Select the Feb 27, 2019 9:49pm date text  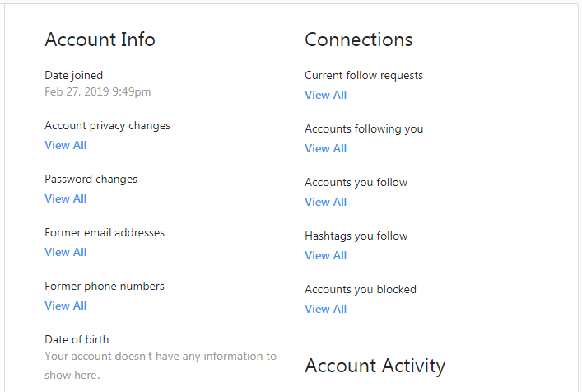coord(98,91)
